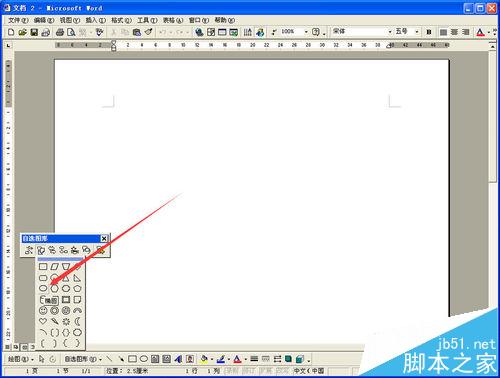
Task: Click the Arrow tool on Drawing toolbar
Action: click(x=121, y=359)
